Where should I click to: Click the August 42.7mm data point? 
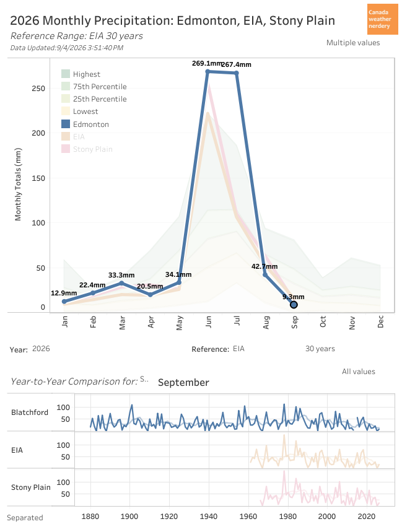pos(265,274)
